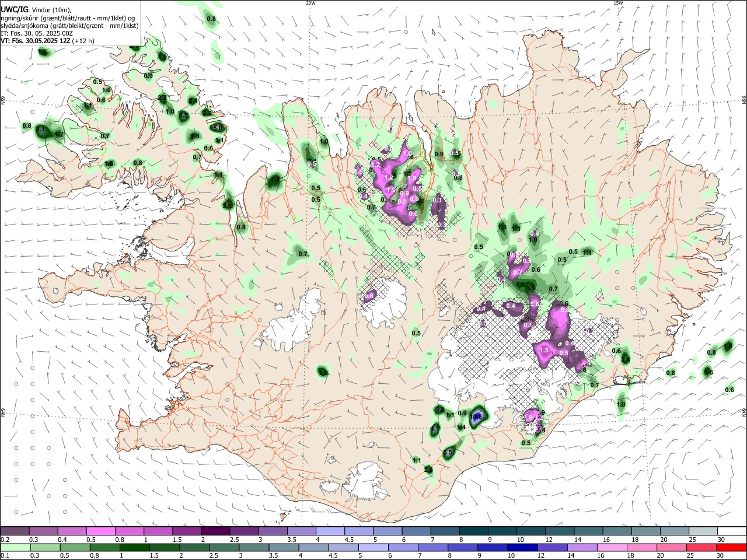Select bright pink snow swatch between 0.5 and 0.8
Viewport: 747px width, 560px height.
point(100,531)
